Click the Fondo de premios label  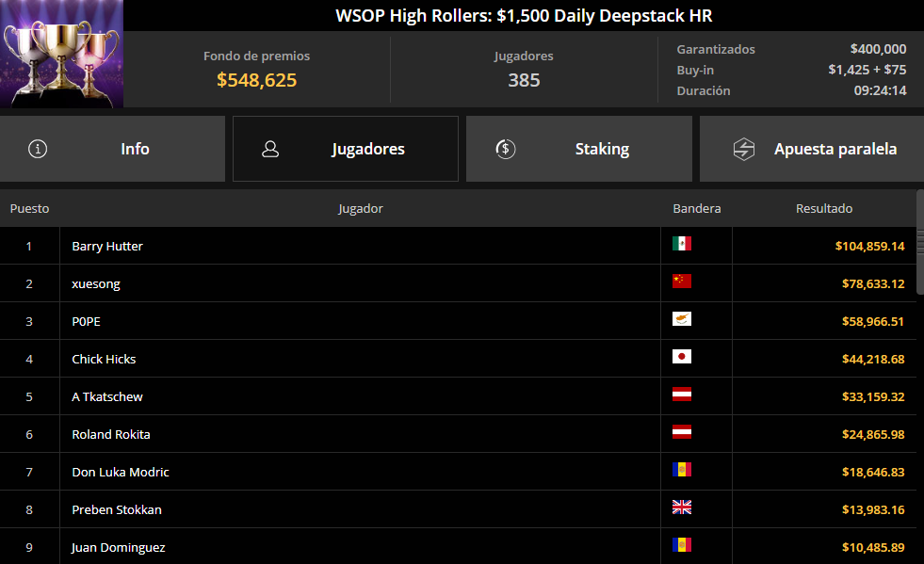pyautogui.click(x=257, y=56)
